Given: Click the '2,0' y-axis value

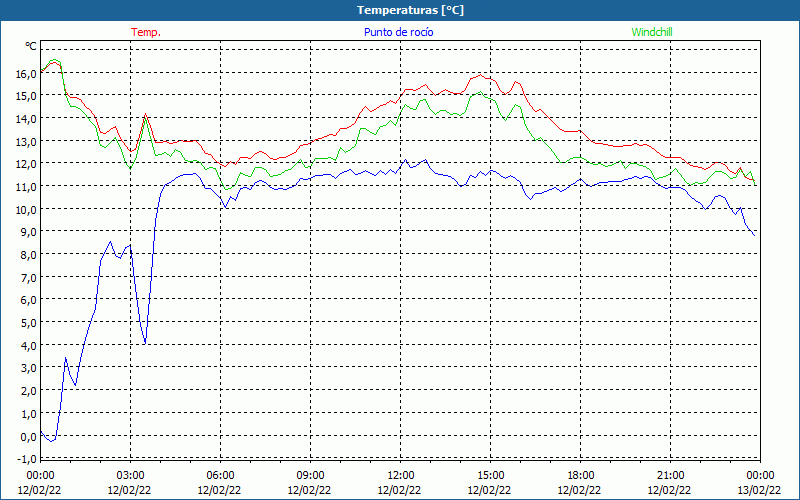Looking at the screenshot, I should point(28,390).
